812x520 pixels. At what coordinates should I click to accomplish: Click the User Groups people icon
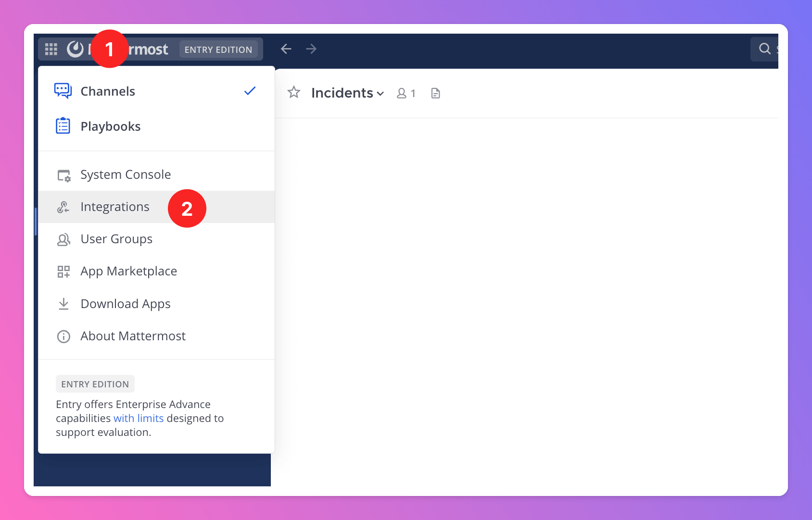click(x=63, y=239)
